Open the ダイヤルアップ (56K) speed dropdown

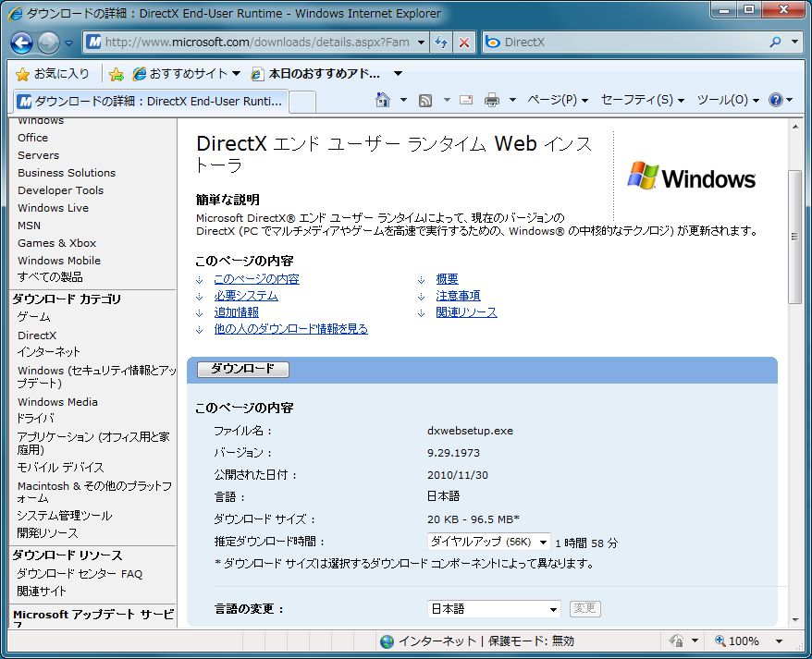(489, 542)
